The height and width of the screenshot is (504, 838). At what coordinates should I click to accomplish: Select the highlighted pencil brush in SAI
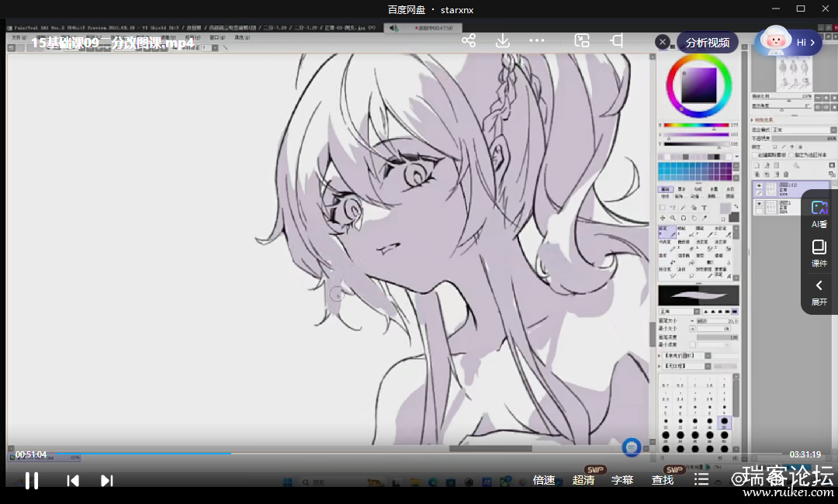[667, 231]
